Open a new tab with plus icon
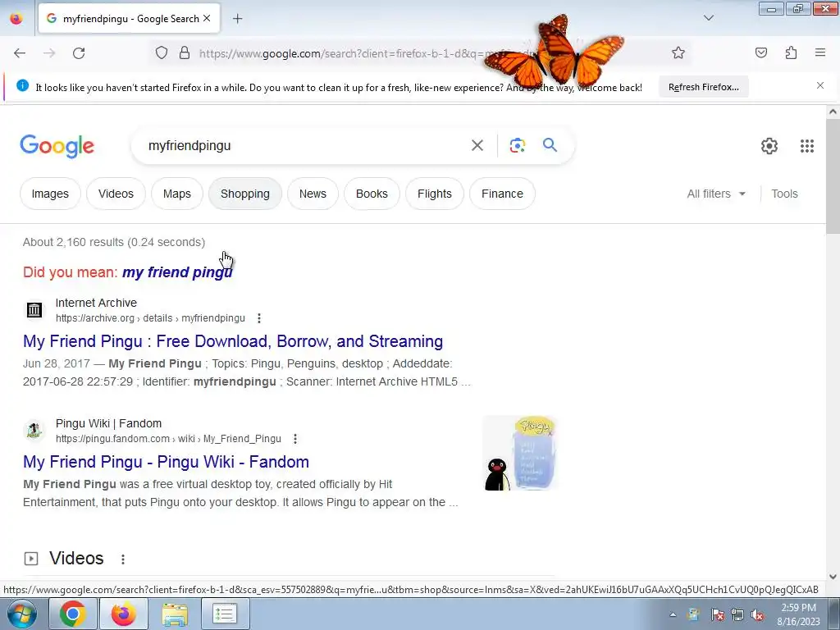Viewport: 840px width, 630px height. click(x=238, y=19)
